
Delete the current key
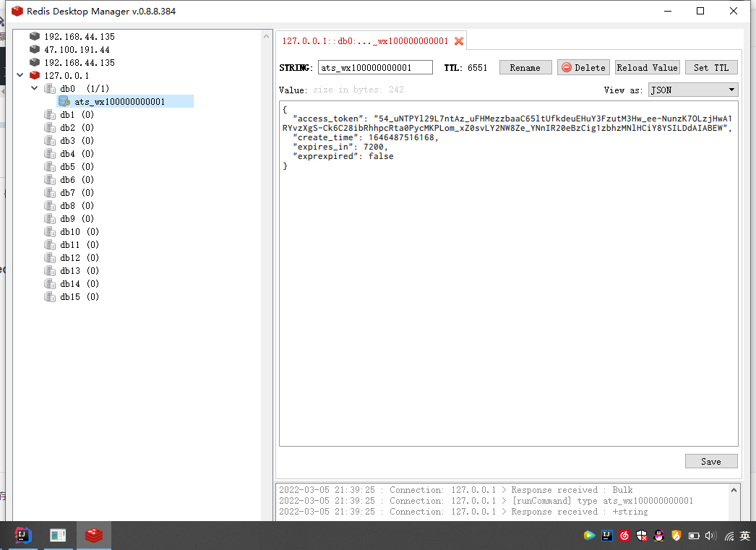click(x=583, y=67)
